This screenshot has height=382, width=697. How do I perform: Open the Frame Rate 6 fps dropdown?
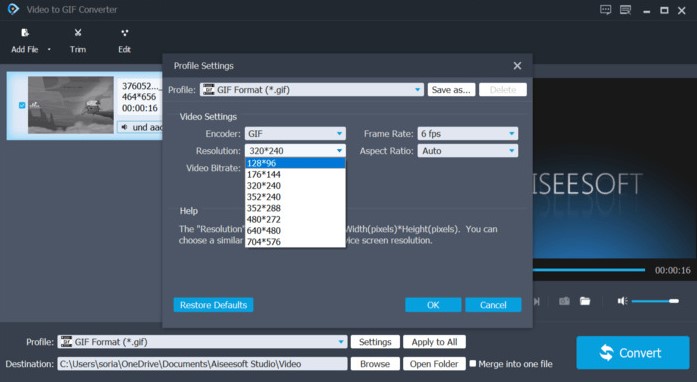point(468,133)
